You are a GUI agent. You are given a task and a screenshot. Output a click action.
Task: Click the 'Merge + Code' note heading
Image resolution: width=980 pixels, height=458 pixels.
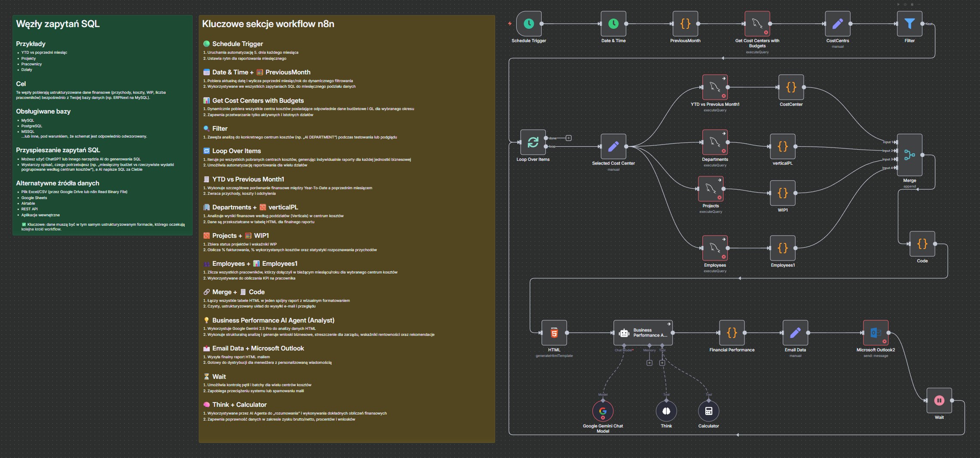[x=238, y=292]
